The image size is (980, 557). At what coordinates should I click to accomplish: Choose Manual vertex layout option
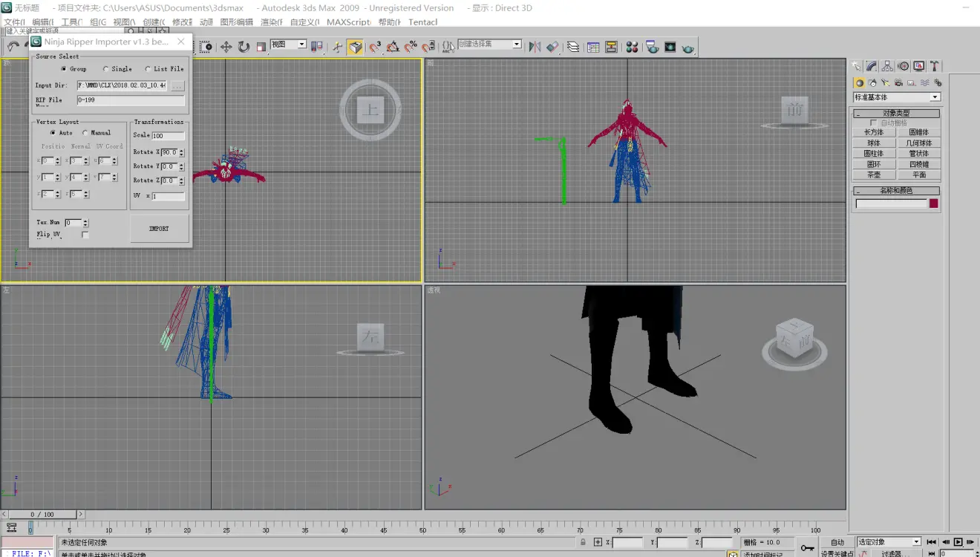85,133
